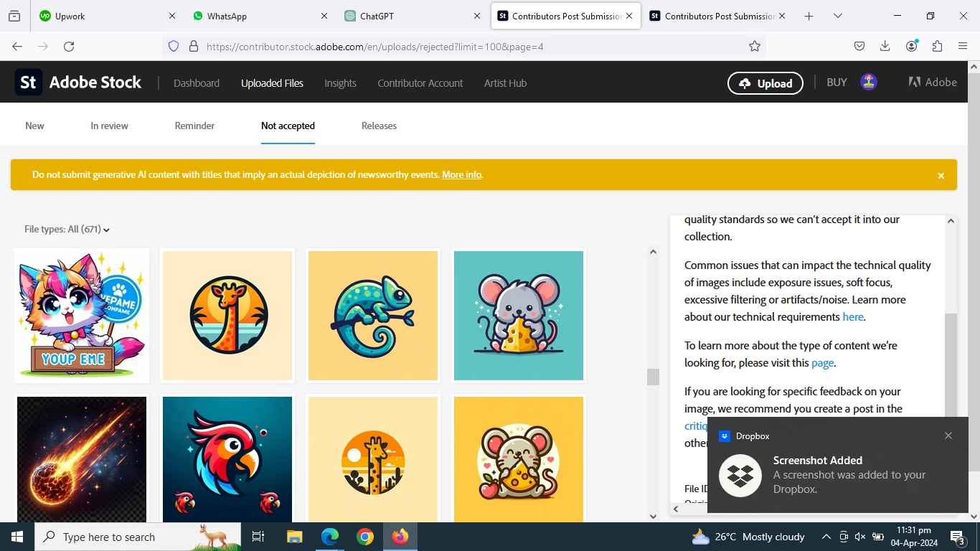Viewport: 980px width, 551px height.
Task: Switch to the New tab
Action: pyautogui.click(x=34, y=126)
